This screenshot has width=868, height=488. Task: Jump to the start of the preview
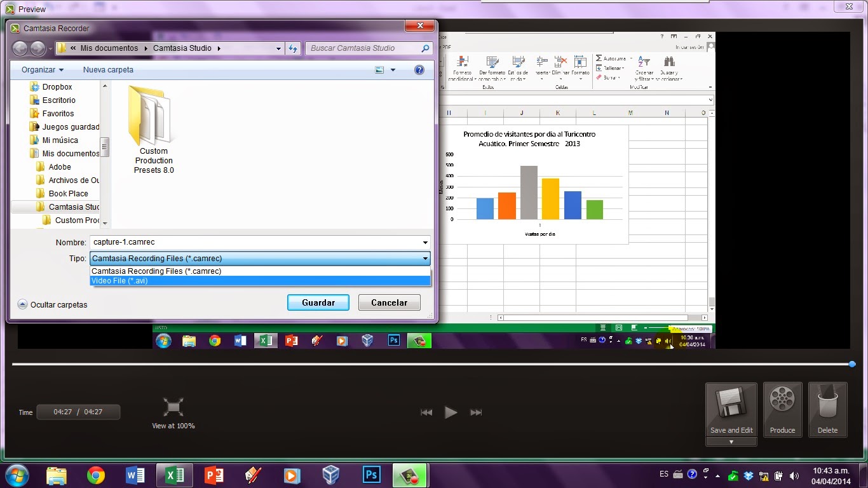tap(426, 412)
